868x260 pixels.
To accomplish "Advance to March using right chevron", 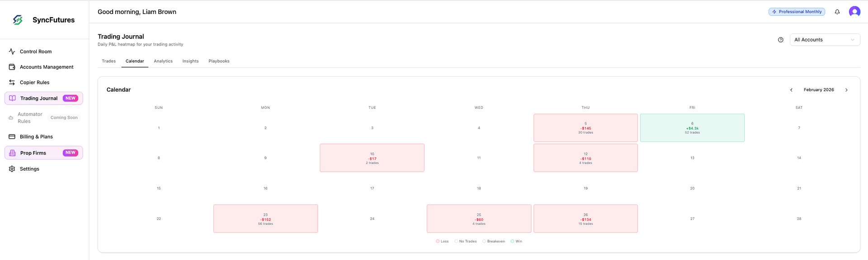I will pos(847,89).
